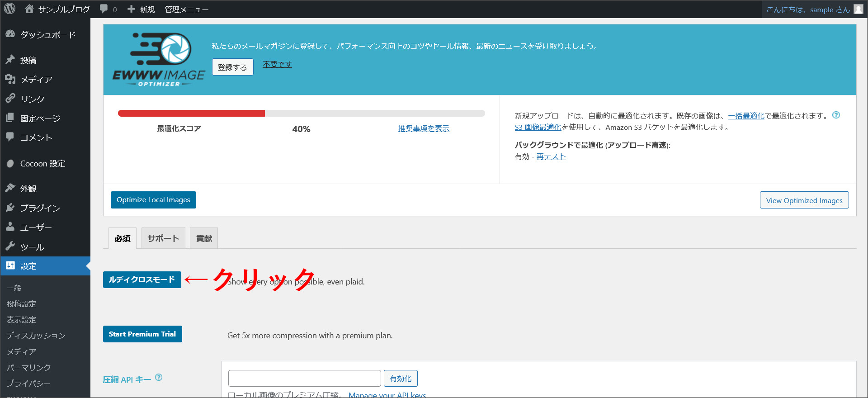
Task: Click the ツール wrench icon in sidebar
Action: (x=10, y=246)
